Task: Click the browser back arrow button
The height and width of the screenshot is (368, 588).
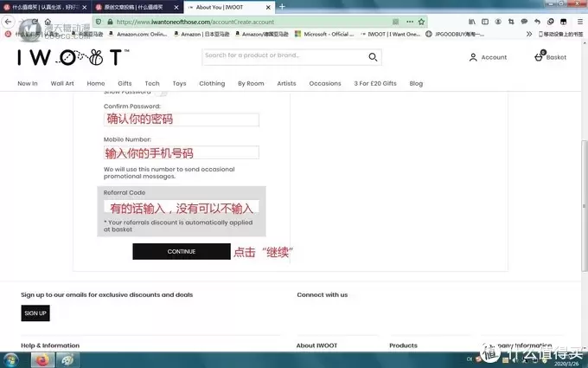Action: tap(9, 22)
